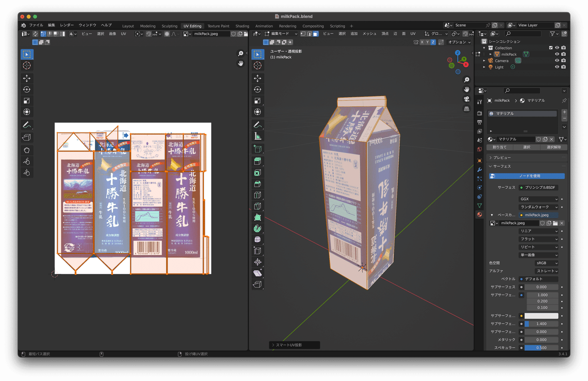Open the GGX distribution dropdown
The image size is (588, 381).
[539, 200]
